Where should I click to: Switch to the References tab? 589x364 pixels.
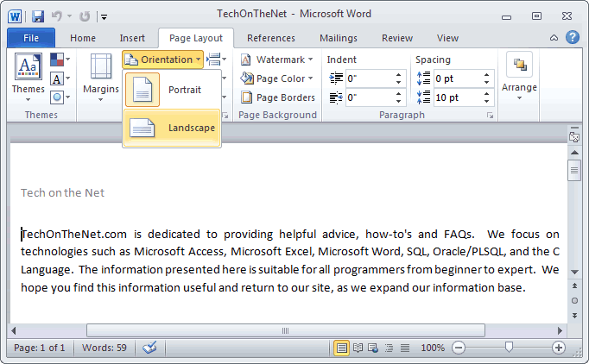(x=271, y=38)
